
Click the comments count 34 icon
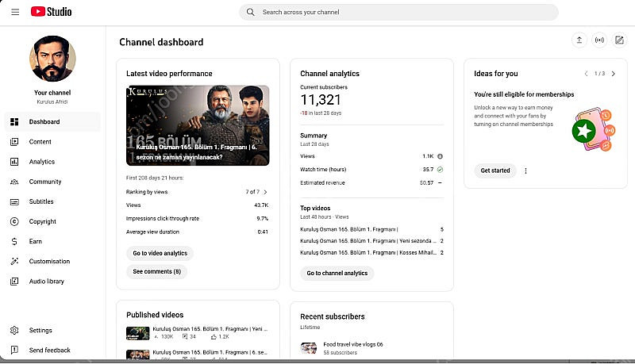pyautogui.click(x=185, y=336)
